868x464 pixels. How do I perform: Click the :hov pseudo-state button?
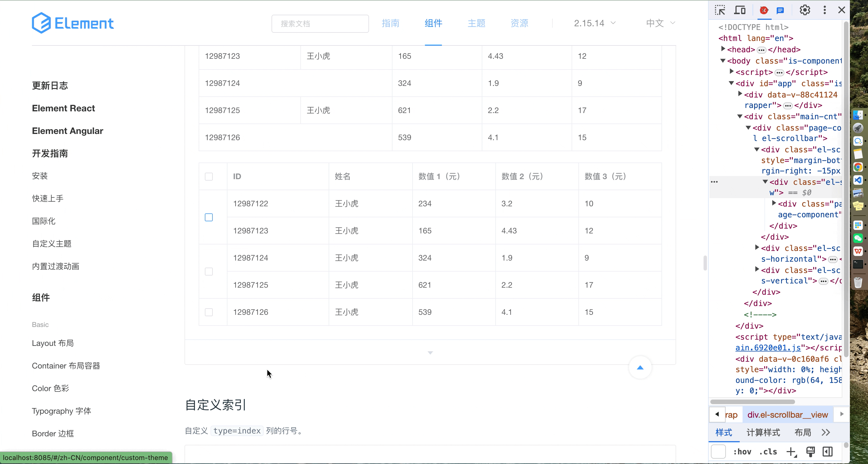(x=742, y=452)
